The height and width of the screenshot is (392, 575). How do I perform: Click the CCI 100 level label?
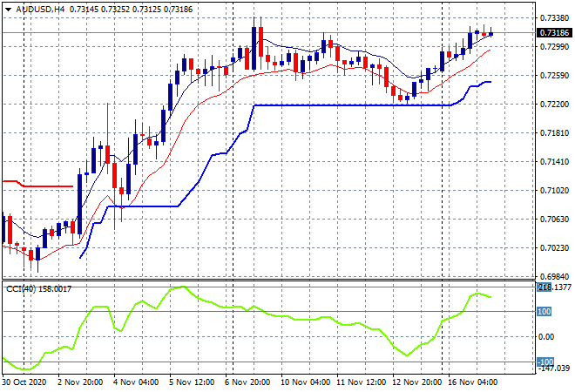(x=545, y=312)
